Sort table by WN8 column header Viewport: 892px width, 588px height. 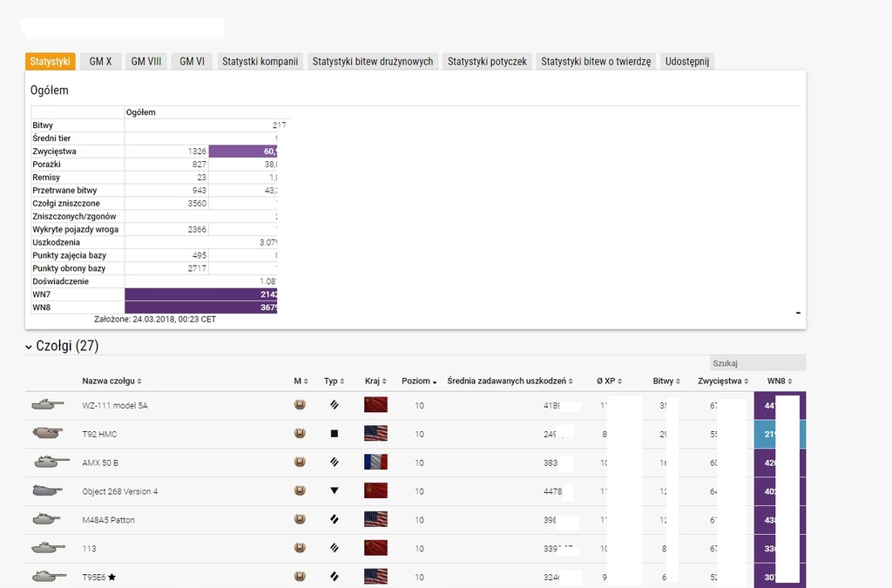[x=780, y=381]
